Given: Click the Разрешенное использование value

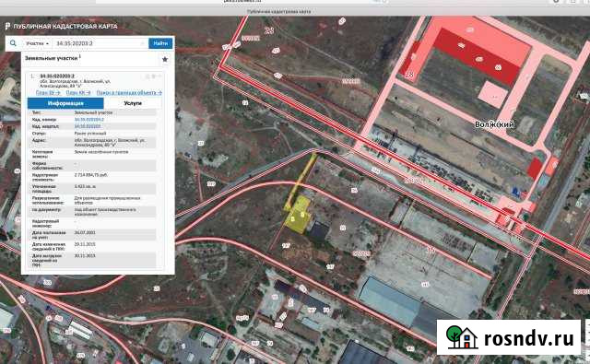Looking at the screenshot, I should click(107, 200).
